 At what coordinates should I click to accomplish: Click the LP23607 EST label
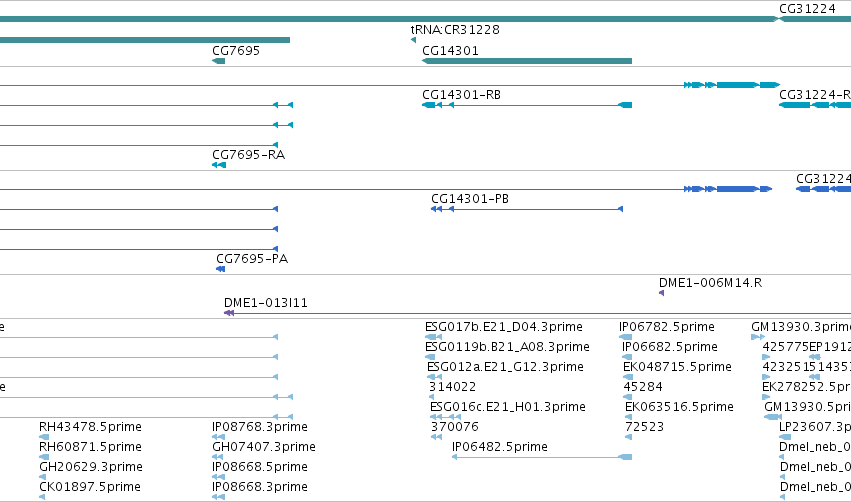815,427
